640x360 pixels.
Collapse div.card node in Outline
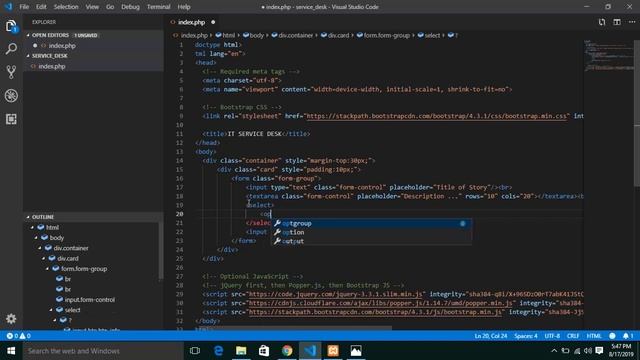[44, 258]
